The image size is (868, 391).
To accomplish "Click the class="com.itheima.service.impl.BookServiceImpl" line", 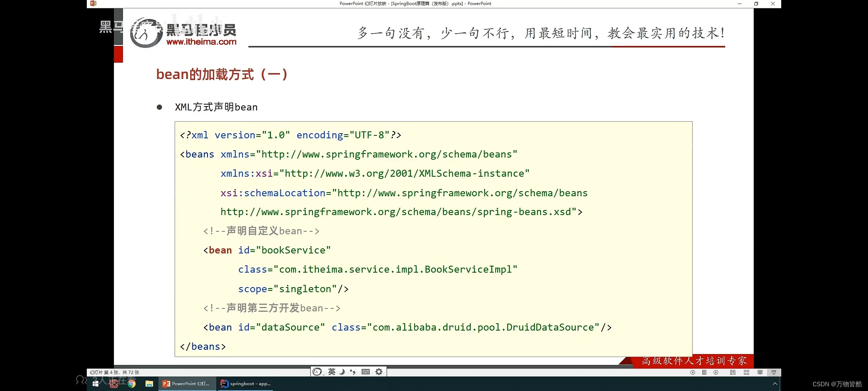I will pyautogui.click(x=378, y=269).
